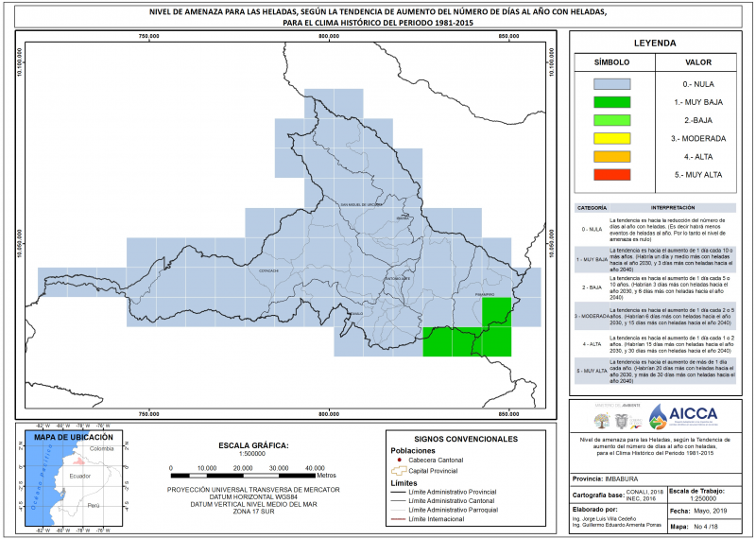Click the '1.- MUY BAJA' legend value

(698, 102)
